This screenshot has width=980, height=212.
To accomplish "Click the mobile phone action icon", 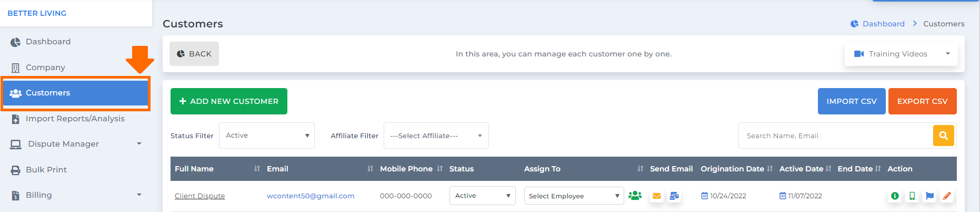I will 912,196.
